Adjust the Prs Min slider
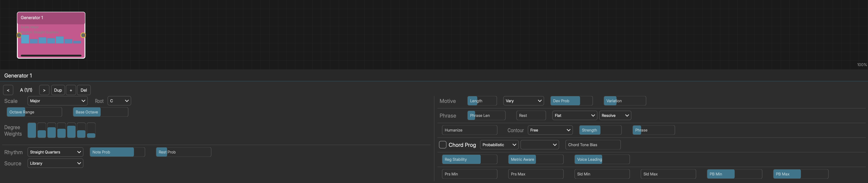This screenshot has height=183, width=868. [x=470, y=174]
